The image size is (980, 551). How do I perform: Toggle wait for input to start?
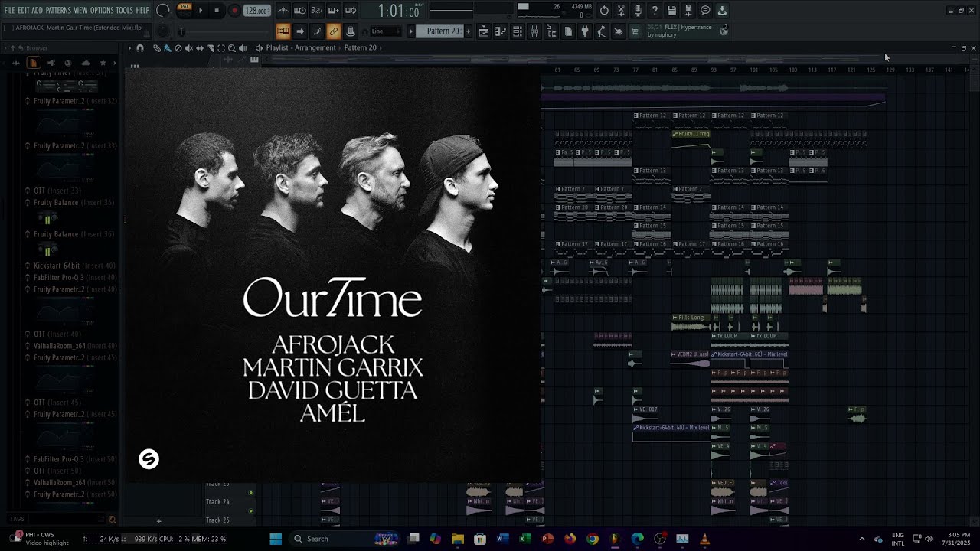[x=300, y=11]
